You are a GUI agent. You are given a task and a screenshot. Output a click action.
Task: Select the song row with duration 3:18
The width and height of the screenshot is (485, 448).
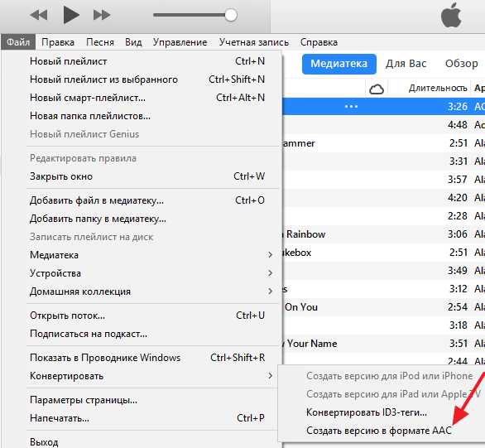384,325
